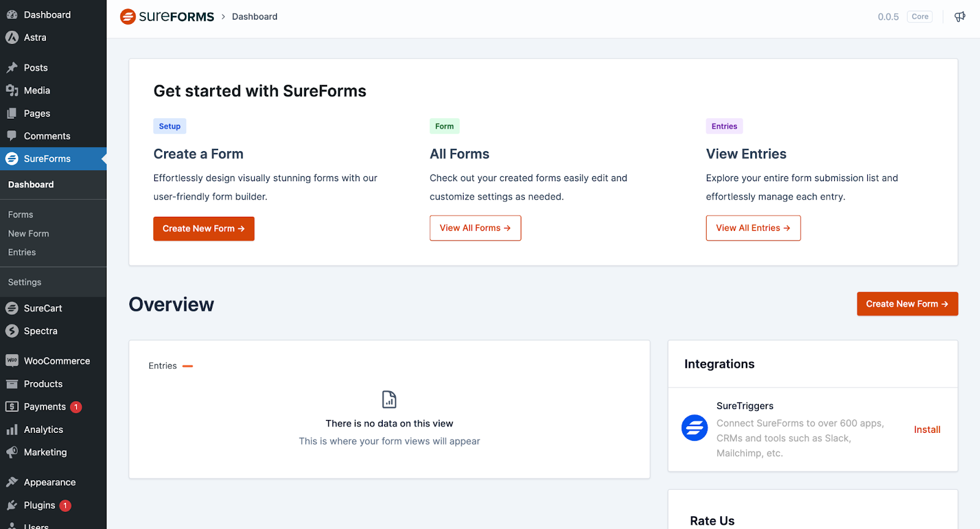Click the Spectra icon
The width and height of the screenshot is (980, 529).
coord(12,331)
